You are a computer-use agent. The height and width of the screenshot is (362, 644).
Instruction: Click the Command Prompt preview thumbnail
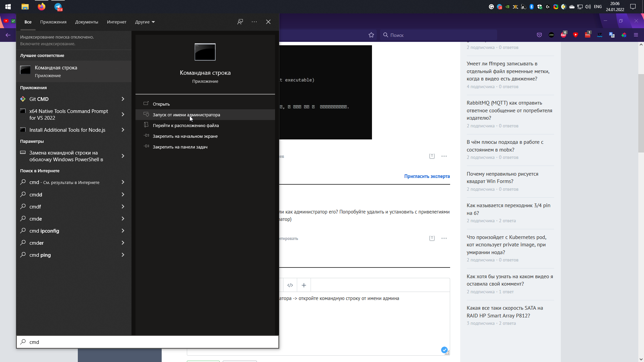point(205,52)
